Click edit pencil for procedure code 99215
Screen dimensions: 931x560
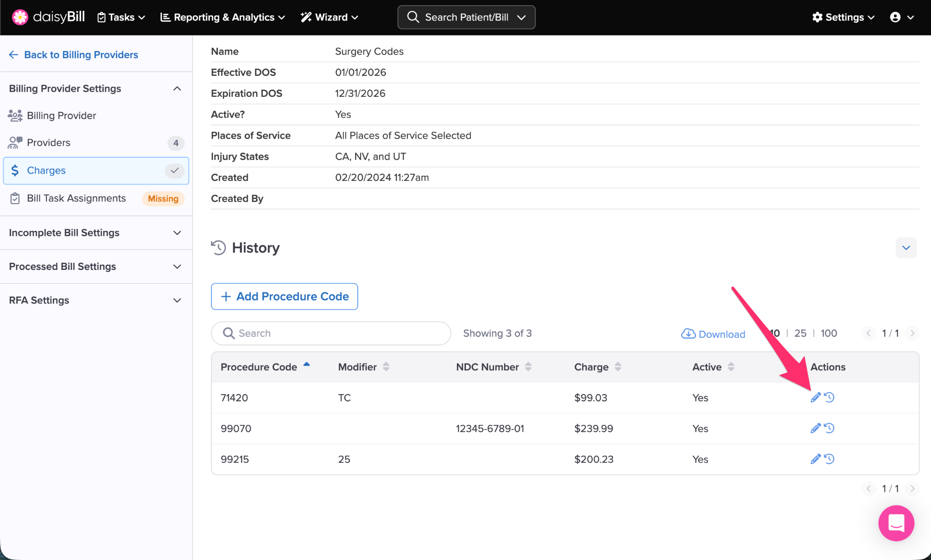pos(815,459)
